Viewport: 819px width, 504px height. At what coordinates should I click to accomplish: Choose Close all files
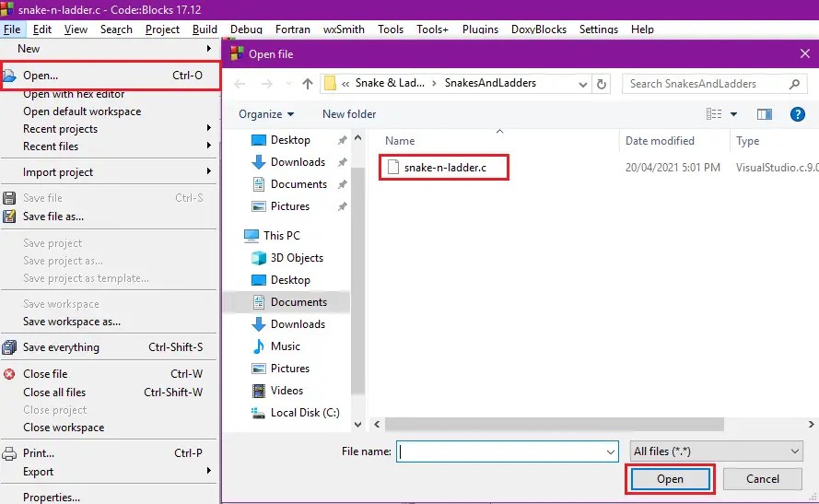[54, 393]
